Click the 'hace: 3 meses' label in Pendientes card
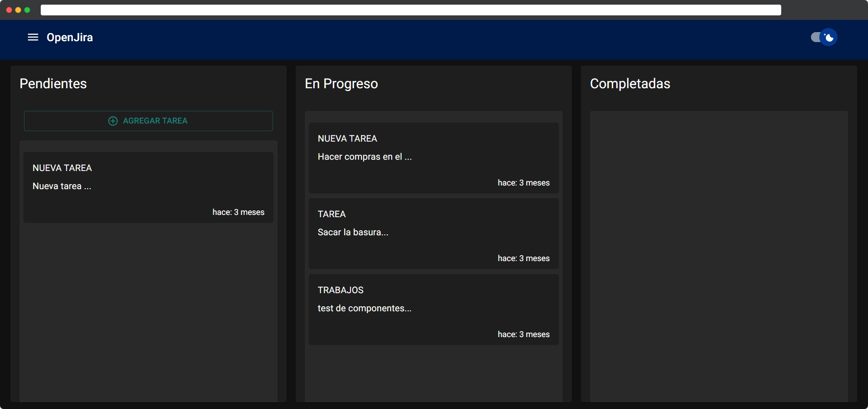The image size is (868, 409). coord(238,212)
